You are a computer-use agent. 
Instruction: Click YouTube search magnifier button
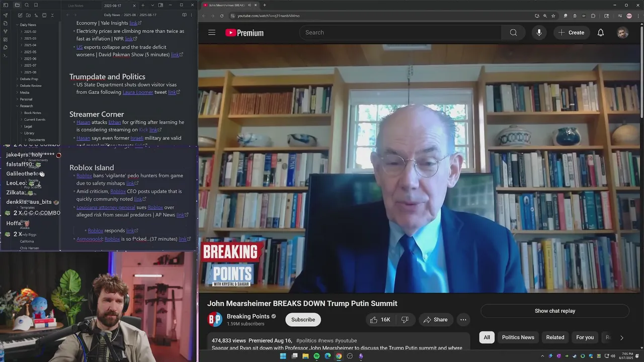coord(513,33)
